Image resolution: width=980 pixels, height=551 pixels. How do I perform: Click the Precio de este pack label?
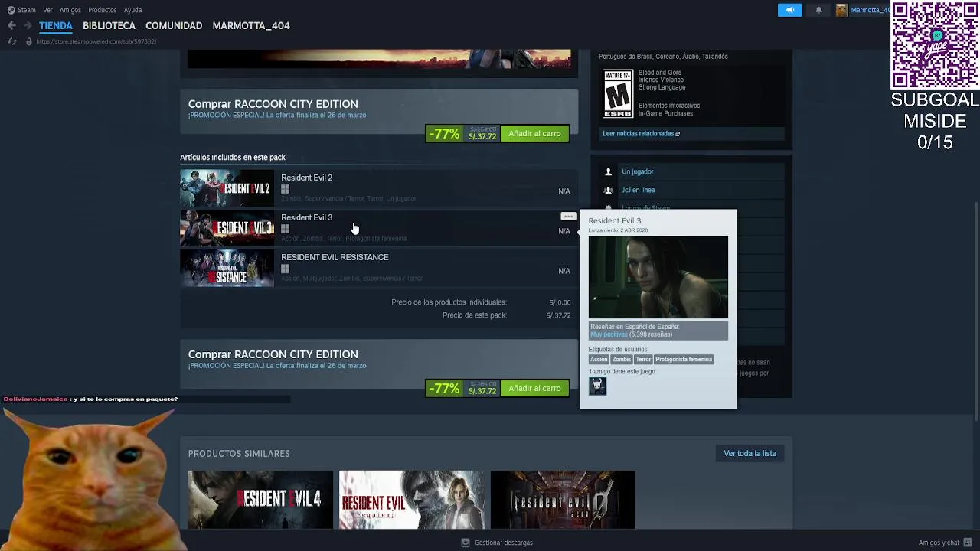coord(474,315)
